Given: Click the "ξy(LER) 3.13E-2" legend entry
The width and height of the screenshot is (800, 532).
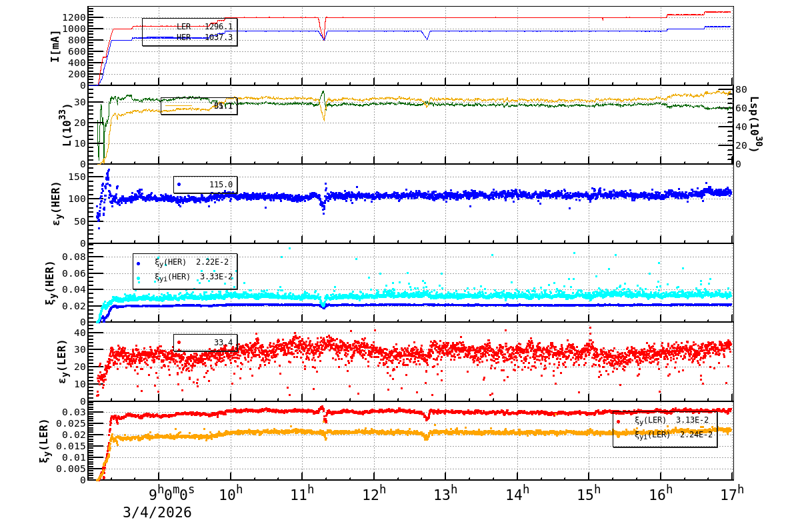Looking at the screenshot, I should [673, 420].
